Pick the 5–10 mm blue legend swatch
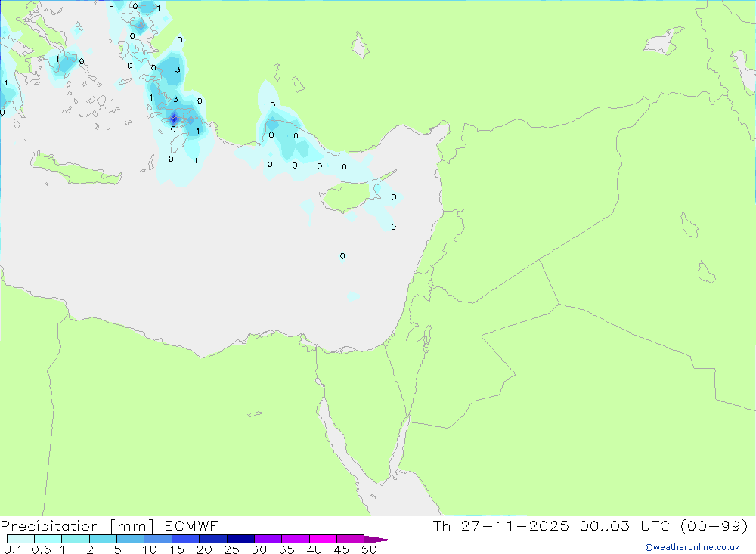The width and height of the screenshot is (756, 554). [x=130, y=539]
